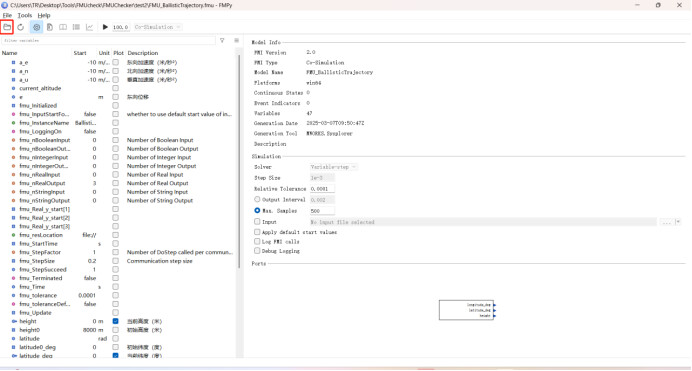This screenshot has height=371, width=692.
Task: Open the Help menu
Action: click(x=44, y=15)
